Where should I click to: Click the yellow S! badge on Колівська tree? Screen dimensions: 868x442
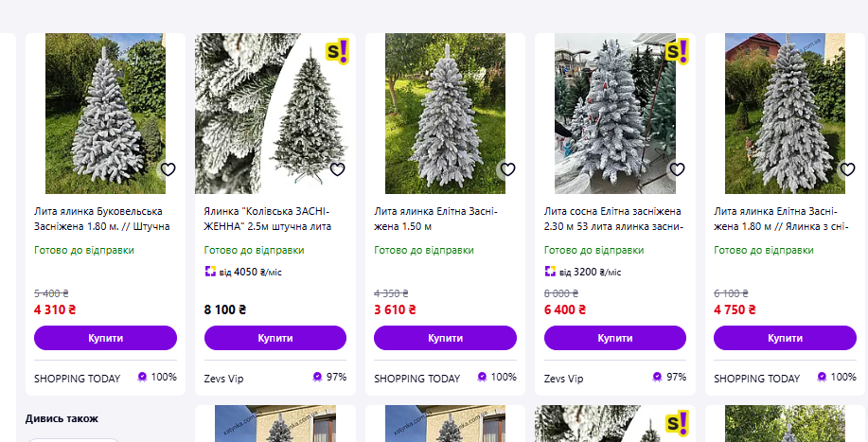[x=337, y=51]
